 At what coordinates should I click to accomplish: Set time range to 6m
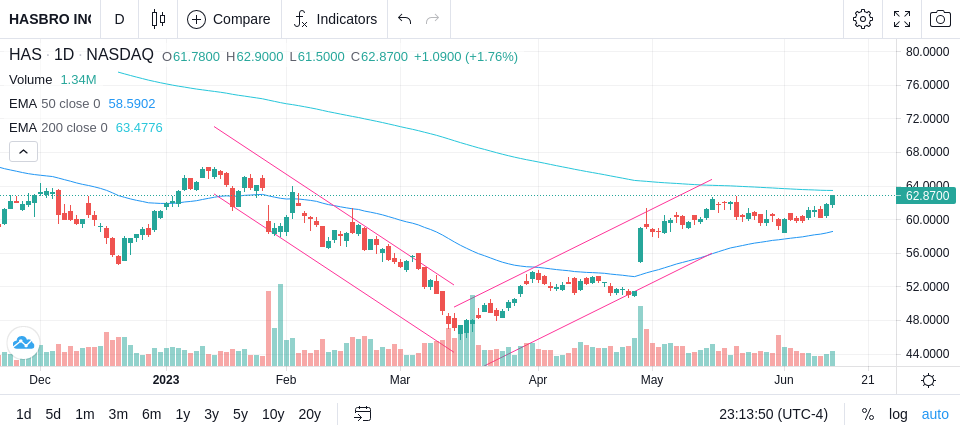pos(151,415)
